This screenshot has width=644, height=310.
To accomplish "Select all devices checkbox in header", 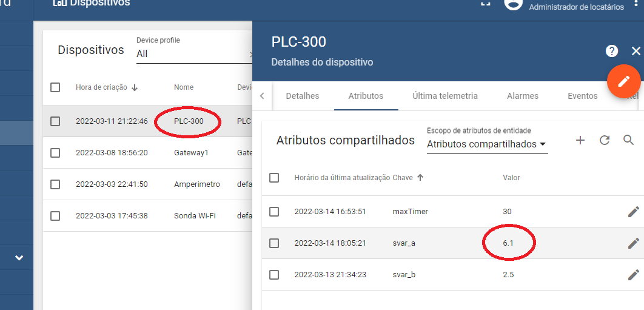I will 55,87.
